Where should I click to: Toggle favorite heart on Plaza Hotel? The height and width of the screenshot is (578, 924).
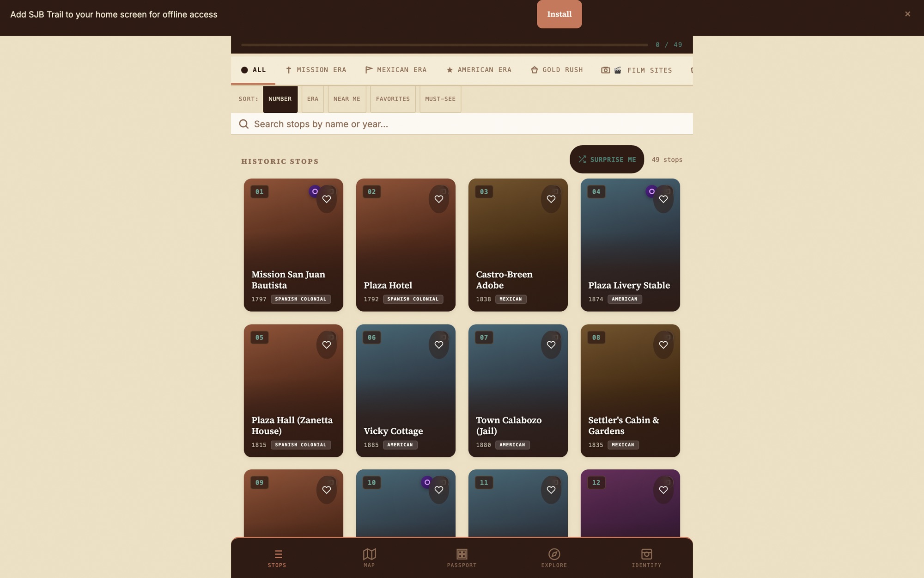439,199
